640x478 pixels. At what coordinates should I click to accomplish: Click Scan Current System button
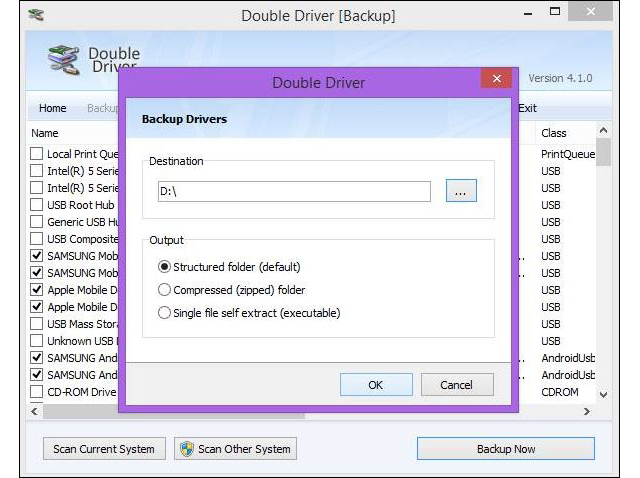pos(104,449)
